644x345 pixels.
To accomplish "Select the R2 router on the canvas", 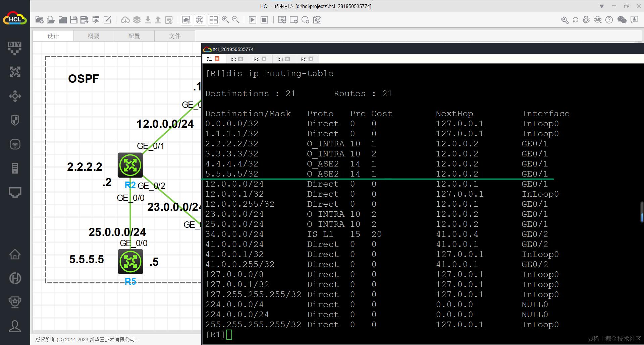I will (x=130, y=165).
